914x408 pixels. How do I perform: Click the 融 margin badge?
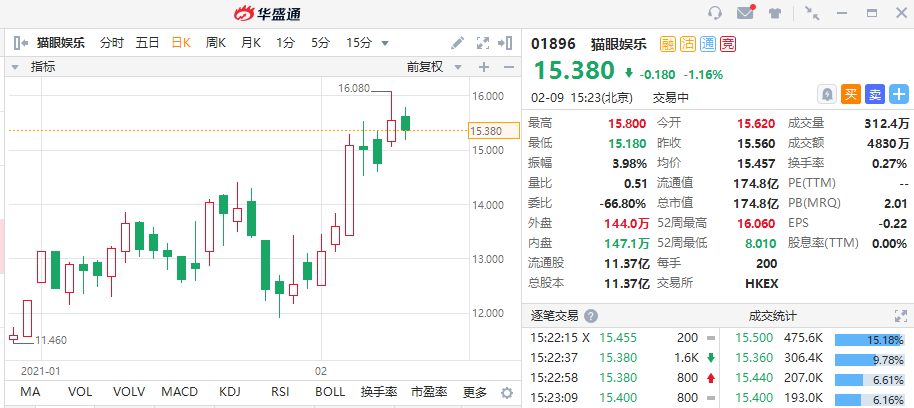tap(668, 44)
